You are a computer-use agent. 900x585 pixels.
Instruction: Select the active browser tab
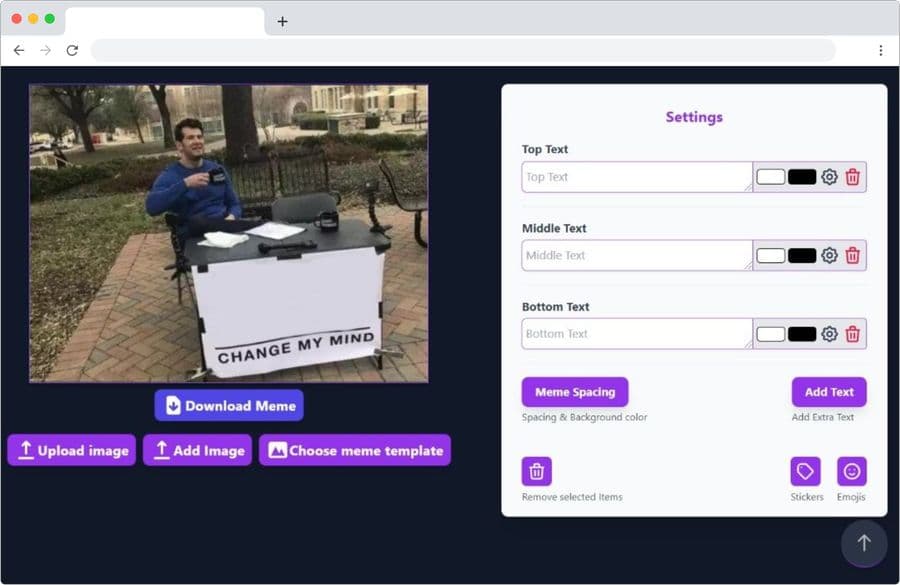(x=165, y=22)
